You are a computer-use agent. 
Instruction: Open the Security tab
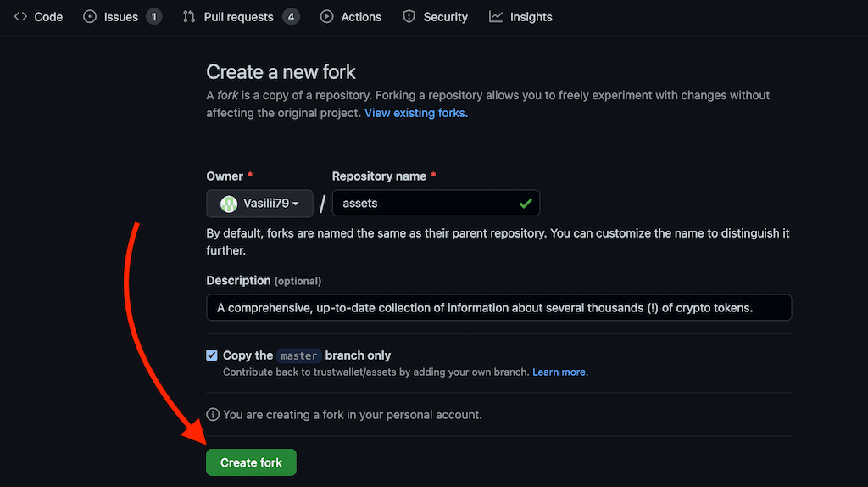[435, 17]
